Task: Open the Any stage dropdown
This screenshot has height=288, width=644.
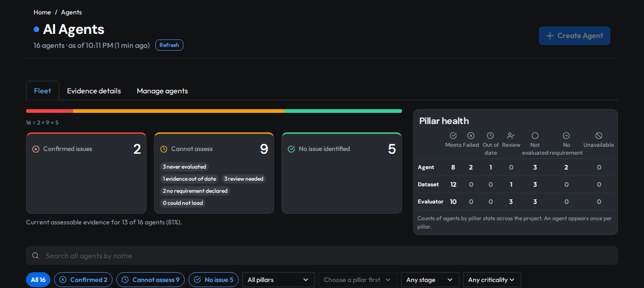Action: pos(430,280)
